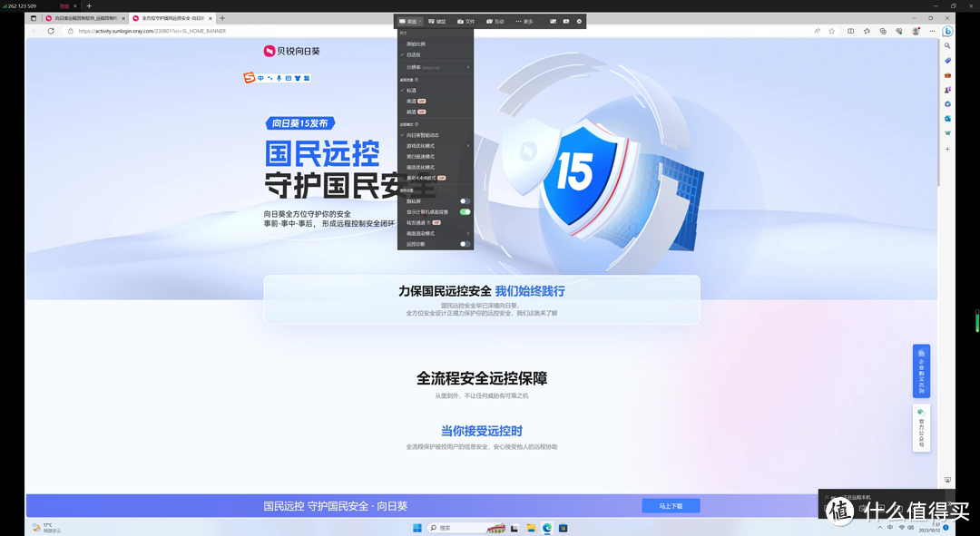Open Edge profile avatar
Viewport: 980px width, 536px height.
[916, 31]
